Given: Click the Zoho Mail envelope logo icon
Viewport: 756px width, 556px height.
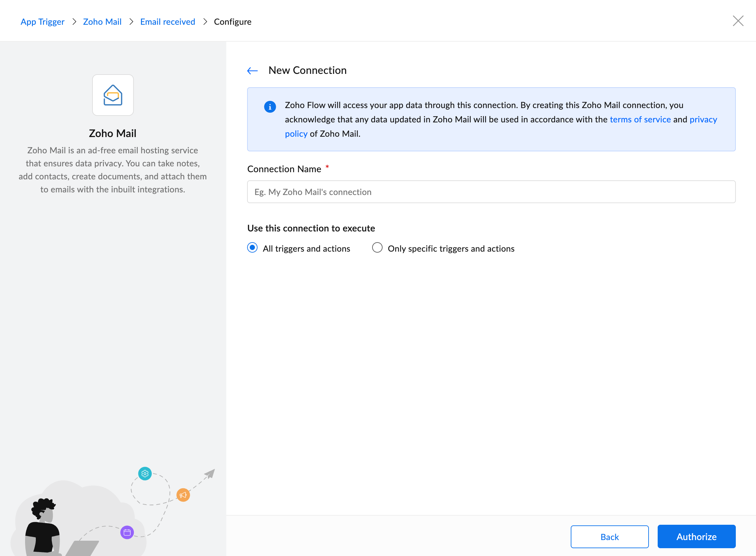Looking at the screenshot, I should pos(113,95).
